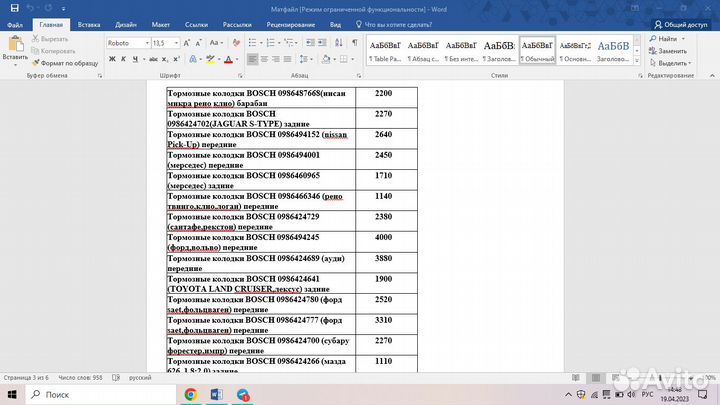Click the Общий доступ share button
Screen dimensions: 720x405
[x=680, y=23]
